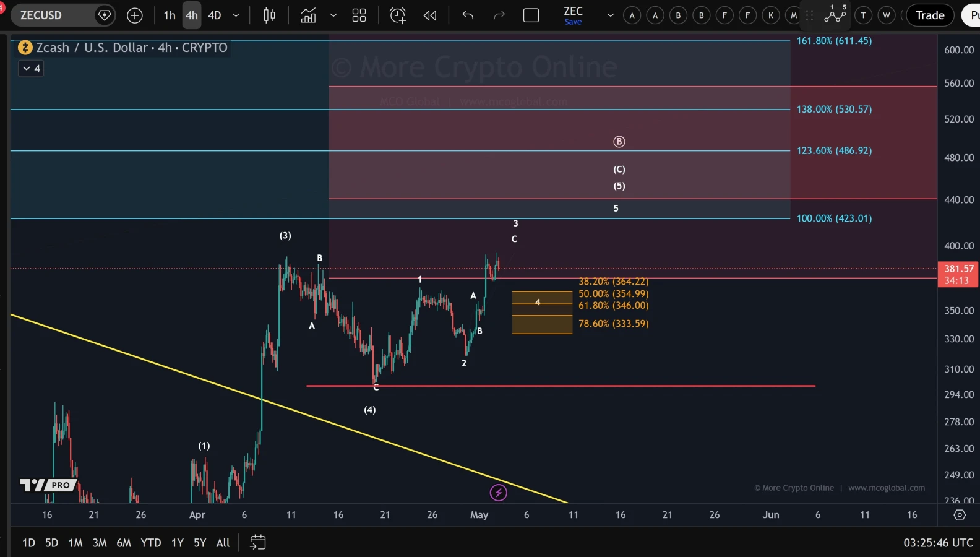Click the W circle favorite tool
980x557 pixels.
tap(887, 15)
